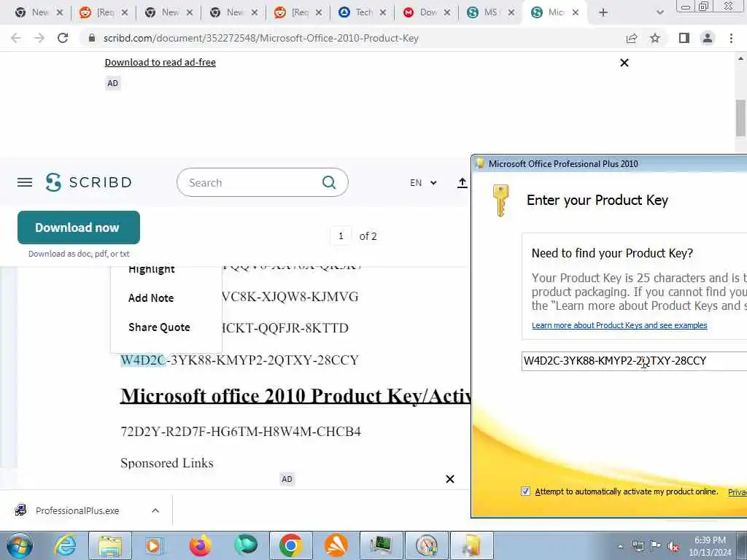Open Learn more about Product Keys link
This screenshot has height=560, width=747.
pyautogui.click(x=619, y=325)
